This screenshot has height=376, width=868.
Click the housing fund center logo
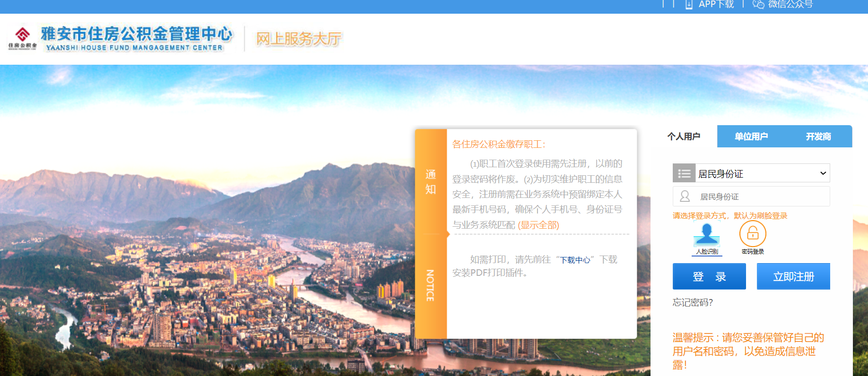point(22,39)
